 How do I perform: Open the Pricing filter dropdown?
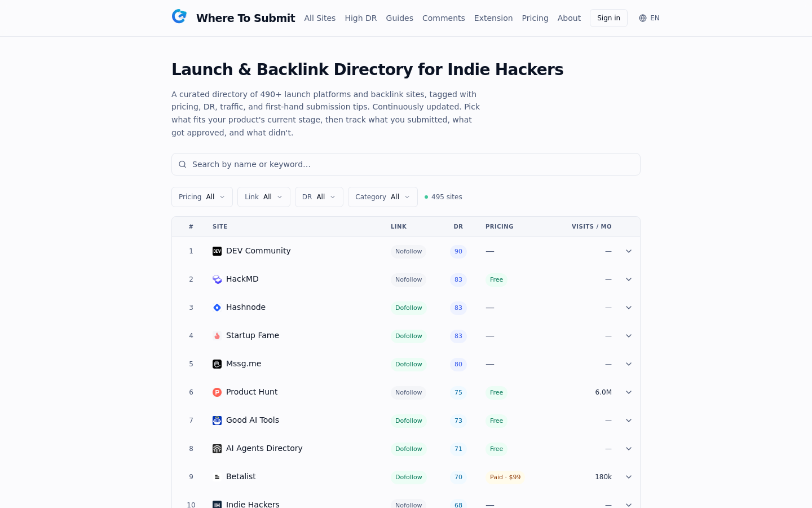click(x=202, y=197)
